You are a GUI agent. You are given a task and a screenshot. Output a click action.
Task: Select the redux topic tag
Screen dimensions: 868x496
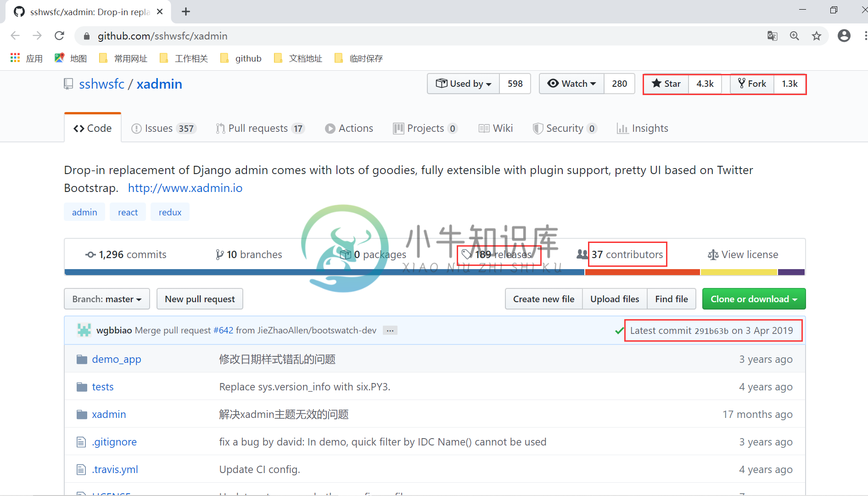[x=170, y=212]
